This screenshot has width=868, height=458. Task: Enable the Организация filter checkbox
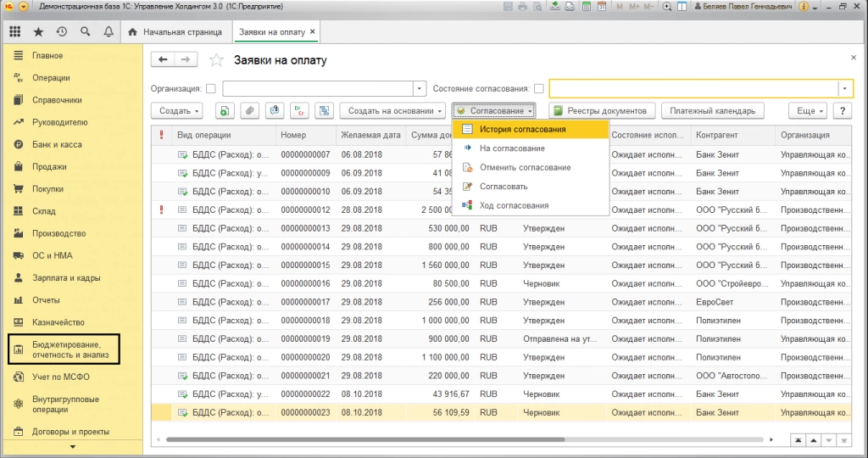coord(210,88)
